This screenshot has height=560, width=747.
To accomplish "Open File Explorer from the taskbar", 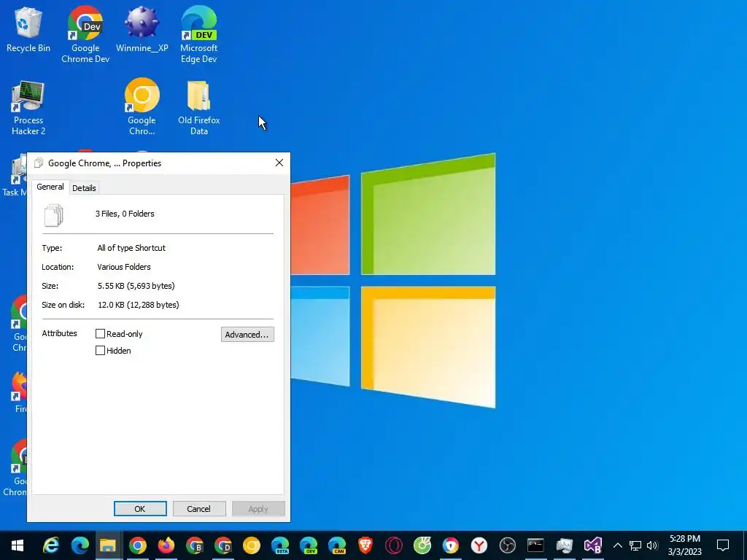I will point(108,545).
